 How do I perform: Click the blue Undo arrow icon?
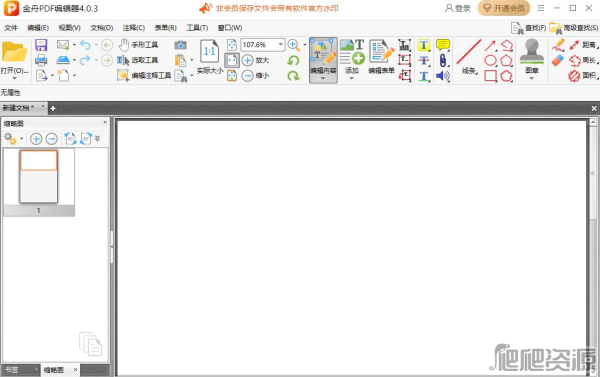[85, 45]
